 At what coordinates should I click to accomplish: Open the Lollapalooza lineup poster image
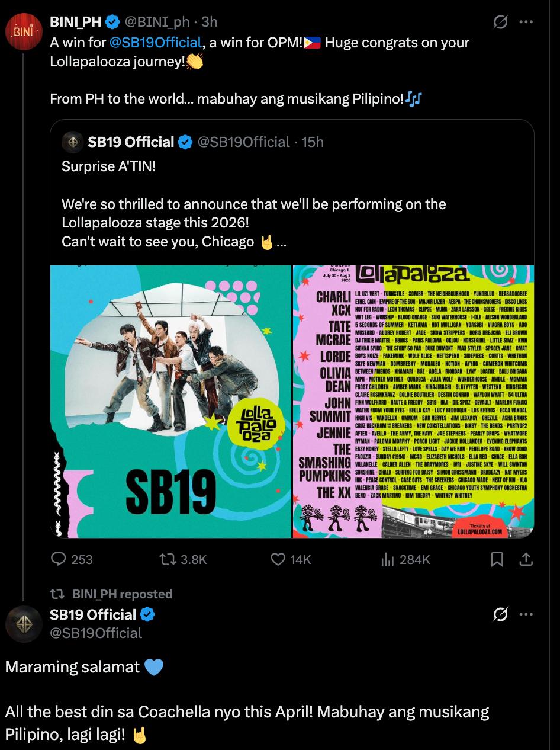pyautogui.click(x=414, y=402)
